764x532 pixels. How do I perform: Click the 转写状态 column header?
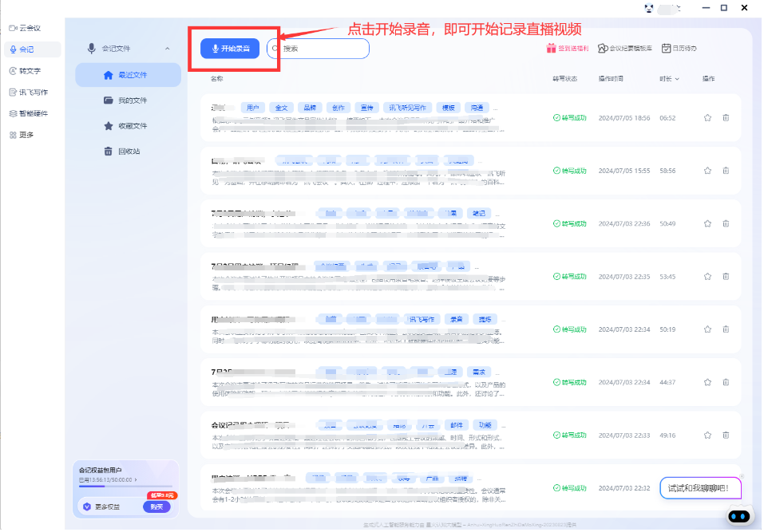pos(564,79)
